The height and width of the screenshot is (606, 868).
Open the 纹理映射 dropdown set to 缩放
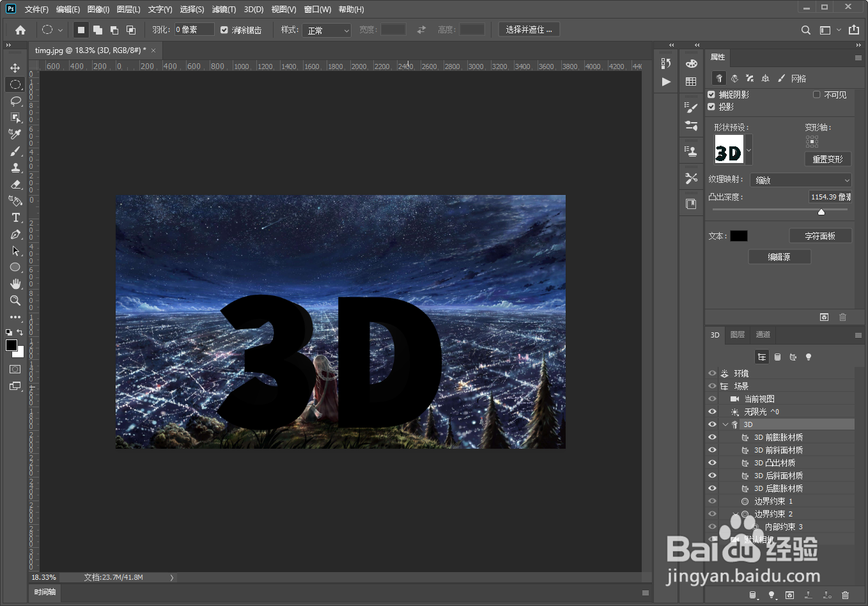801,180
